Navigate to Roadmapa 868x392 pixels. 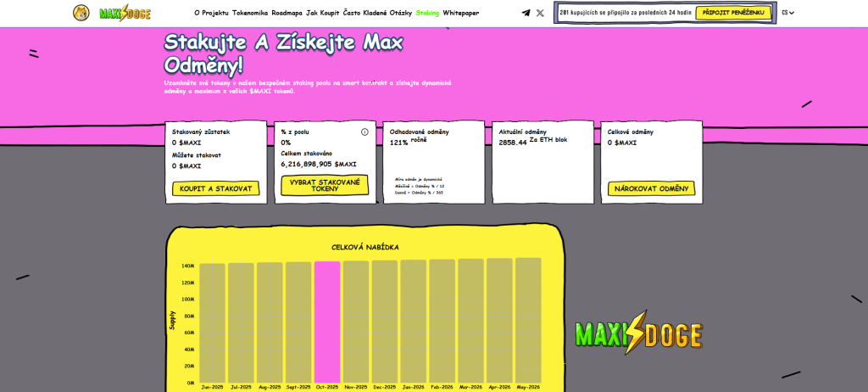coord(287,13)
